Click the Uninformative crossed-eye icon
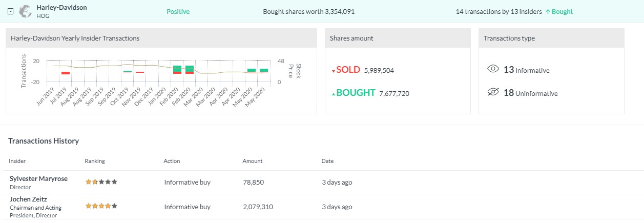The image size is (644, 223). [x=493, y=93]
